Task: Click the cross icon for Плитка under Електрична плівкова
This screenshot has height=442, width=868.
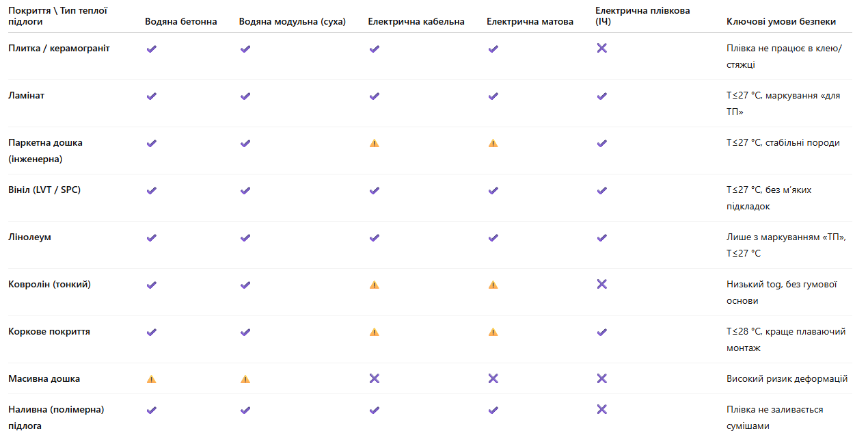Action: 601,48
